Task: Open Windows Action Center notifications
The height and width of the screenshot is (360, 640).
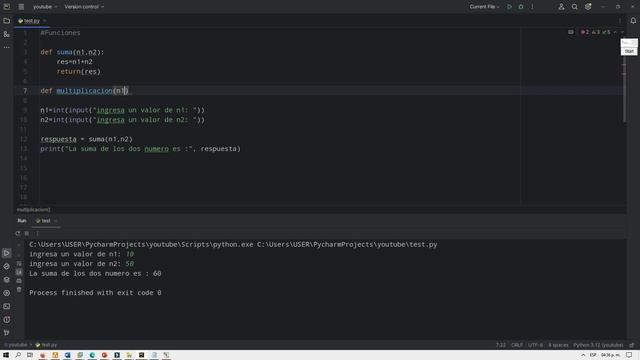Action: coord(629,355)
